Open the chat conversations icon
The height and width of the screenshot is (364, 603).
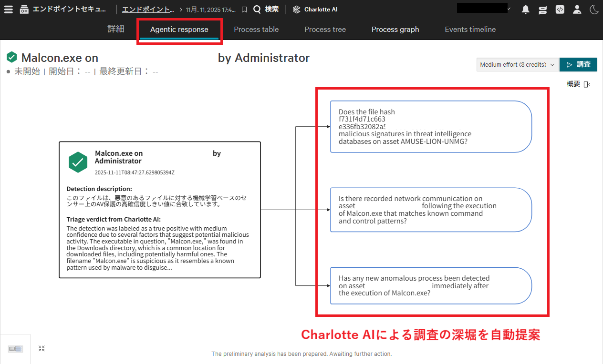click(542, 9)
